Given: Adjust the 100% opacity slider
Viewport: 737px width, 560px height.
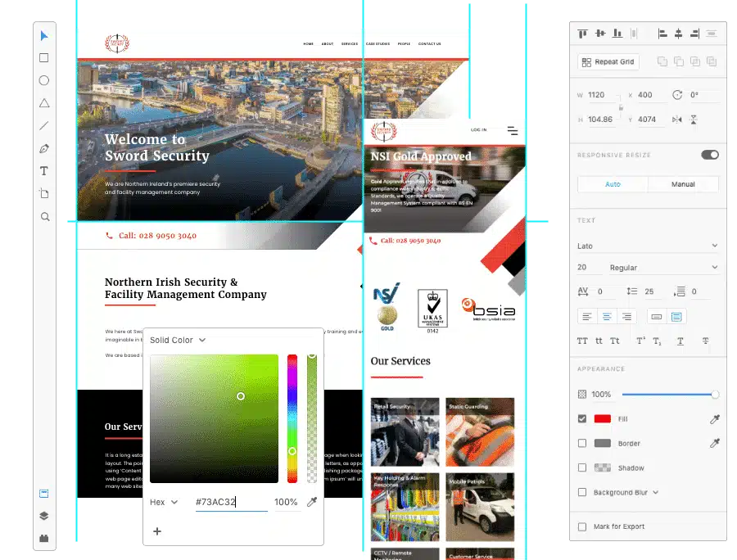Looking at the screenshot, I should pyautogui.click(x=670, y=395).
